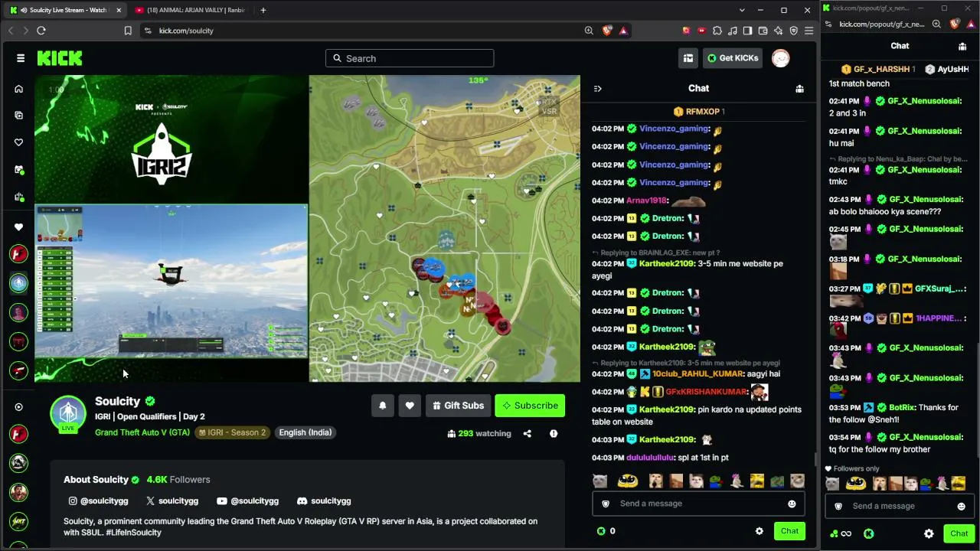Click the Get KICKs button
This screenshot has width=980, height=551.
click(733, 58)
